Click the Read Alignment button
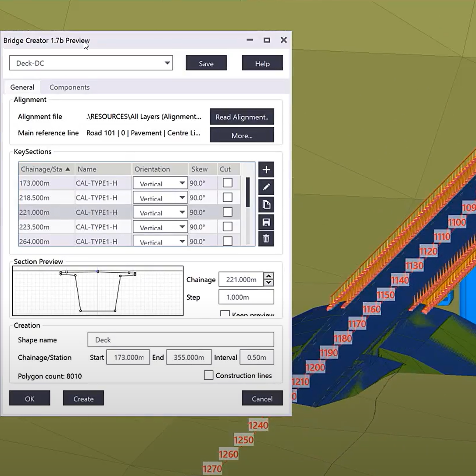Viewport: 476px width, 476px height. (x=242, y=116)
